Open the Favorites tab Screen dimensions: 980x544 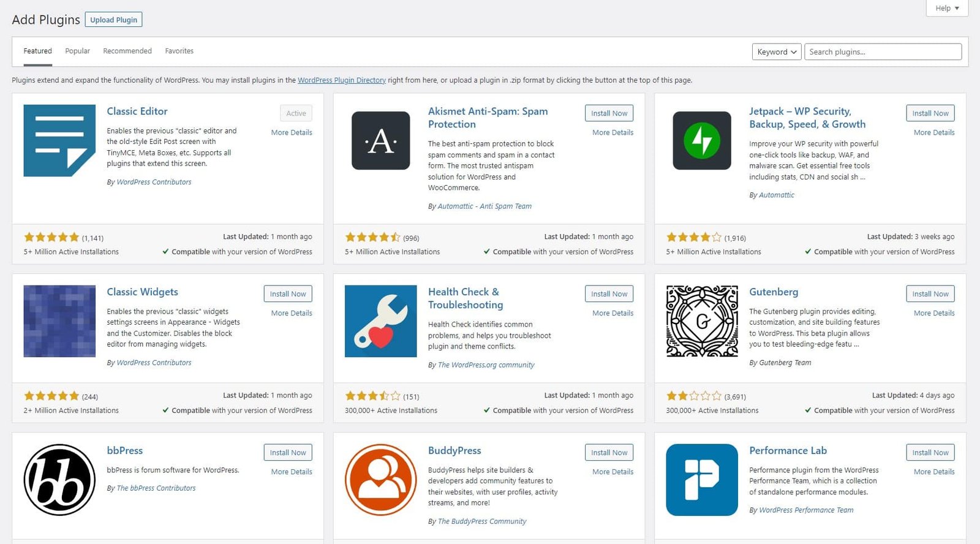179,51
